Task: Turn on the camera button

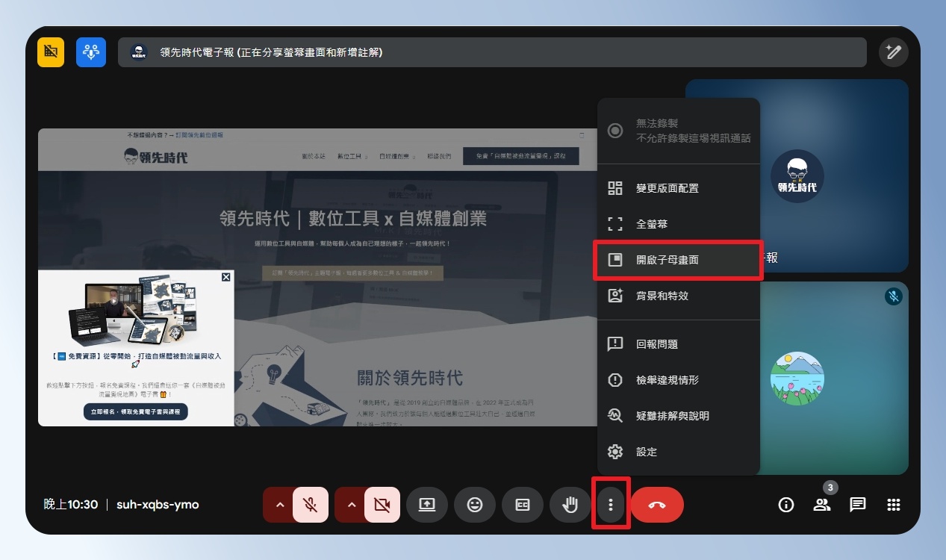Action: point(382,505)
